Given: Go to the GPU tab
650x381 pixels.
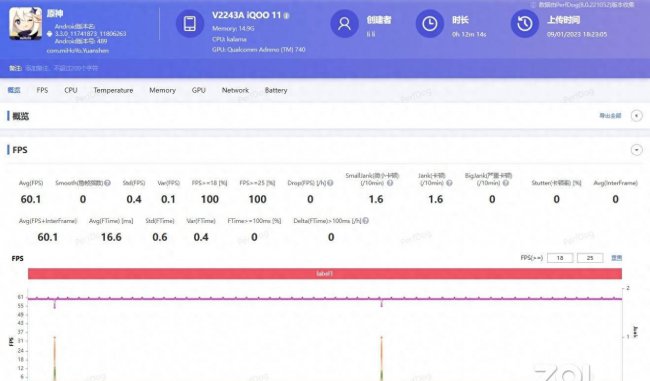Looking at the screenshot, I should (199, 90).
